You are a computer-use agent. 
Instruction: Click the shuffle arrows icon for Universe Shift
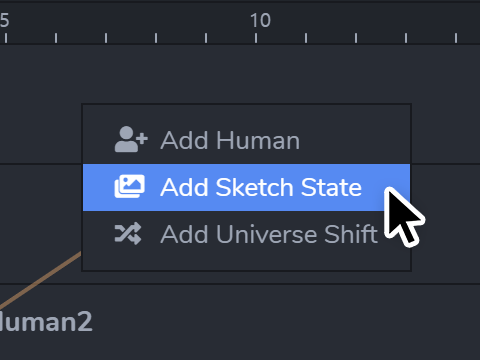128,234
